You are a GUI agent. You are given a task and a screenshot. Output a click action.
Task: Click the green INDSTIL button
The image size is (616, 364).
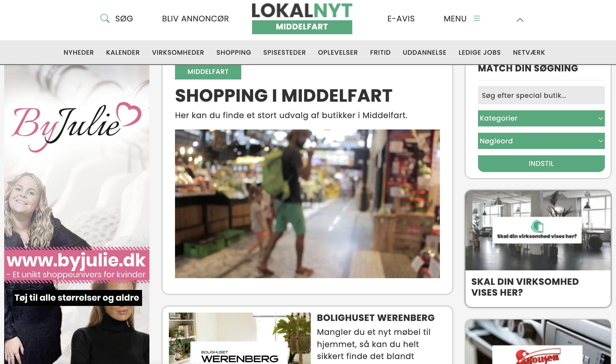click(x=541, y=163)
